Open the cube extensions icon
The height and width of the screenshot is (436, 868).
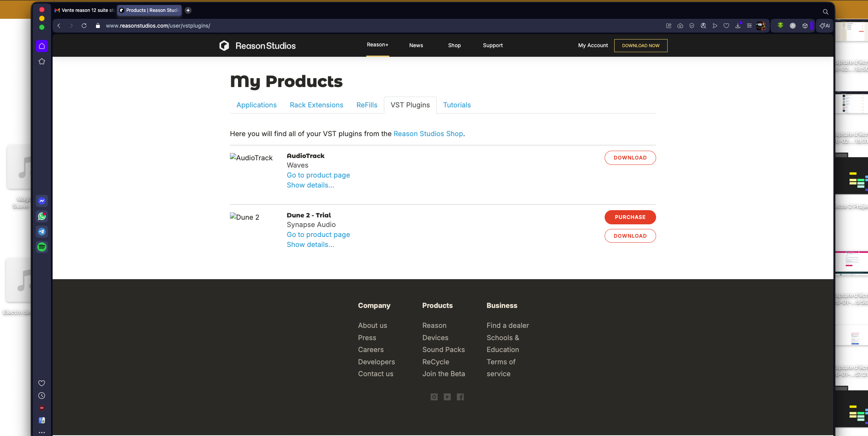click(x=805, y=26)
